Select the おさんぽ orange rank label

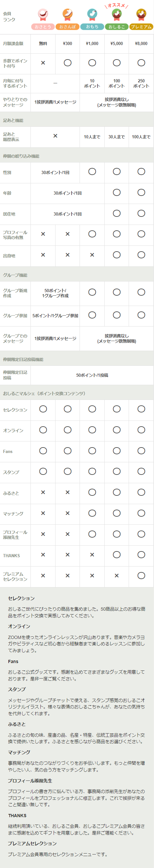pos(68,27)
